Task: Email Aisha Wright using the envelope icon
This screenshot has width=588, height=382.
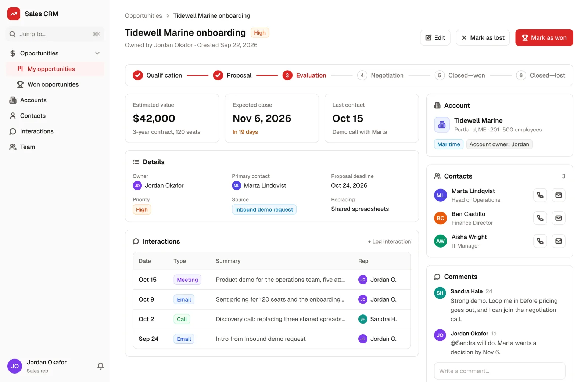Action: [x=558, y=241]
